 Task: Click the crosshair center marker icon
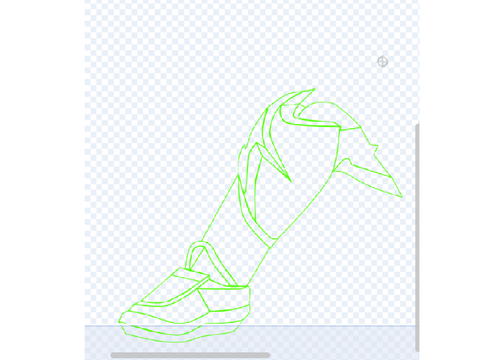tap(382, 62)
